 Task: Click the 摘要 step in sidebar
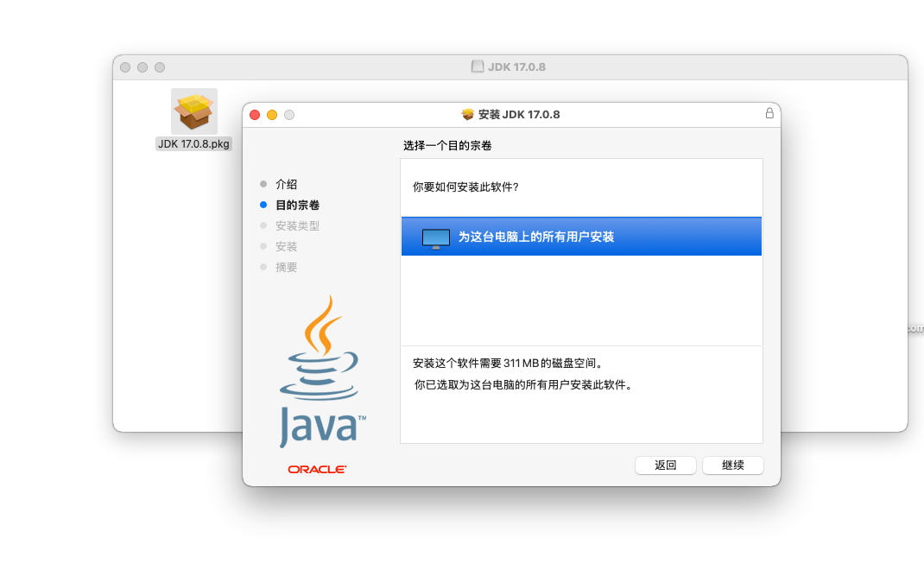(x=287, y=267)
